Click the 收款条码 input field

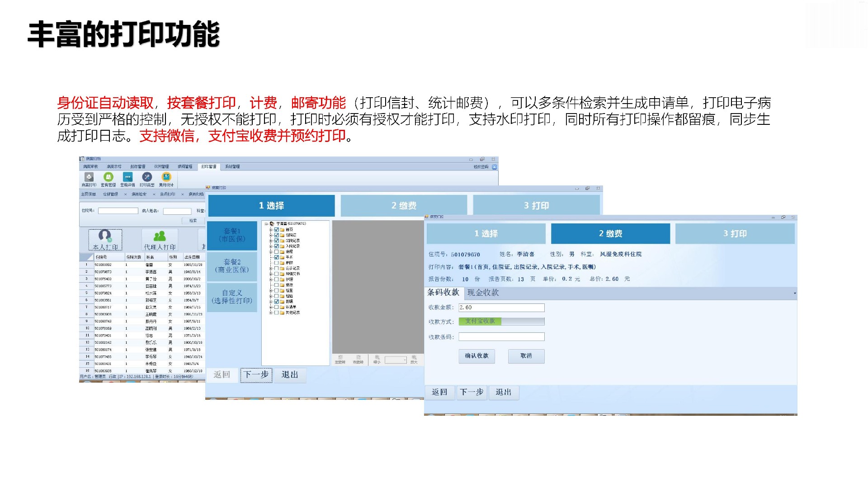coord(501,337)
